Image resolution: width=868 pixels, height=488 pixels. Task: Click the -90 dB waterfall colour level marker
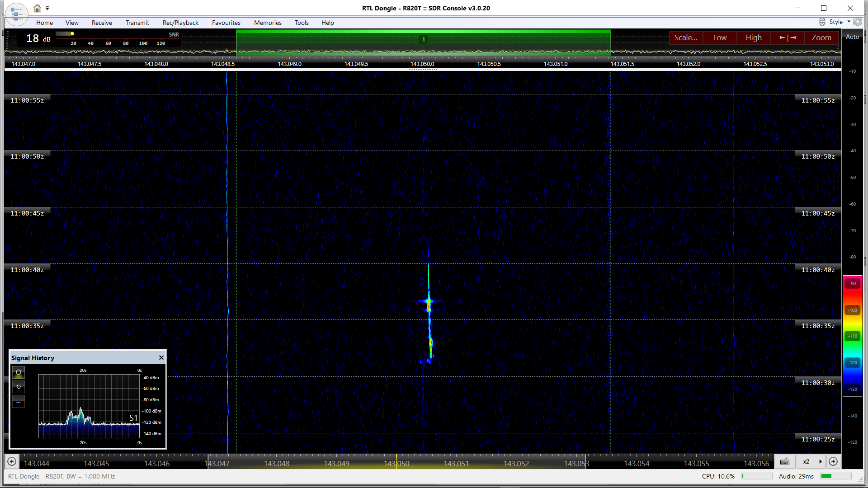pos(852,284)
